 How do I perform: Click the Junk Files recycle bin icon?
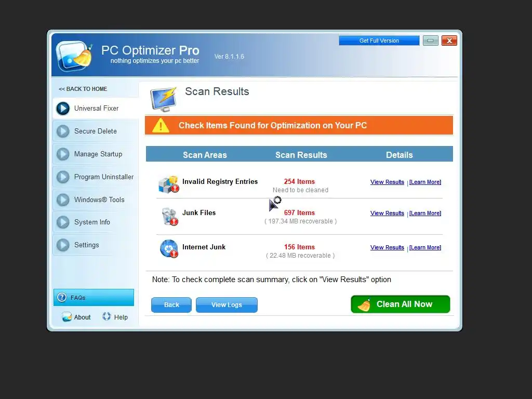point(170,217)
